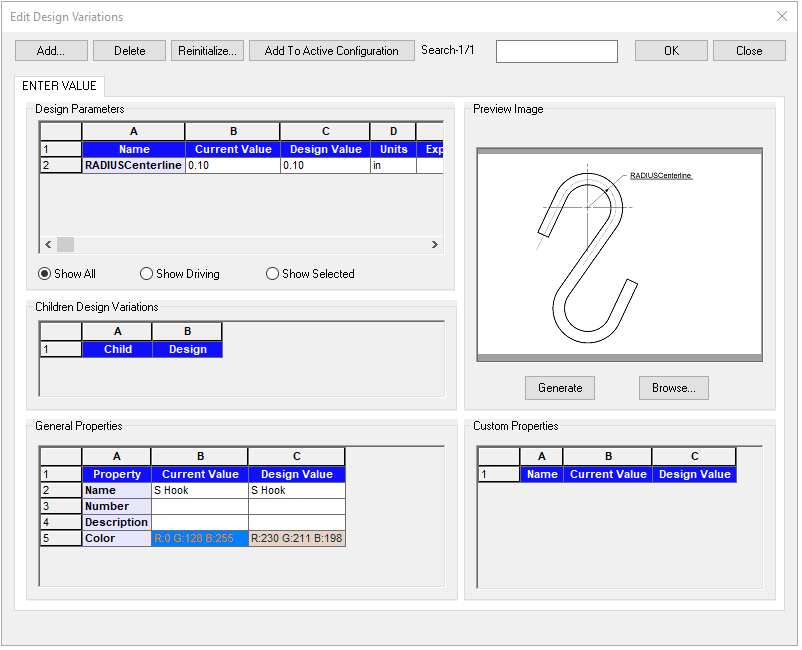Pick the Color Design Value swatch
Viewport: 802px width, 650px height.
(297, 539)
